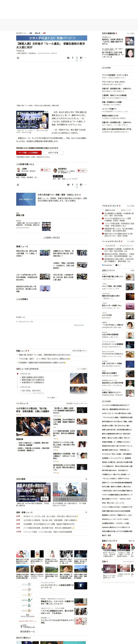Click 朝日新聞デジタル in the breadcrumb
This screenshot has height=644, width=138.
(21, 33)
